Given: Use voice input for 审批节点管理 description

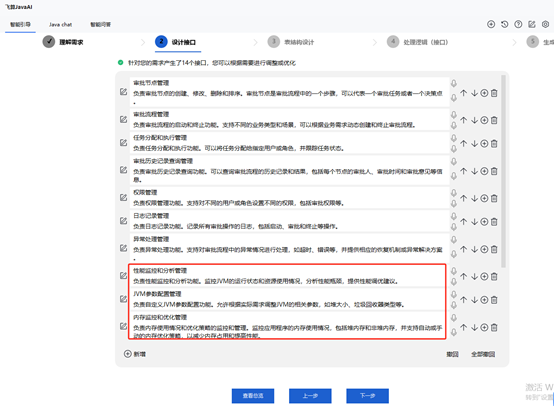Looking at the screenshot, I should [454, 98].
